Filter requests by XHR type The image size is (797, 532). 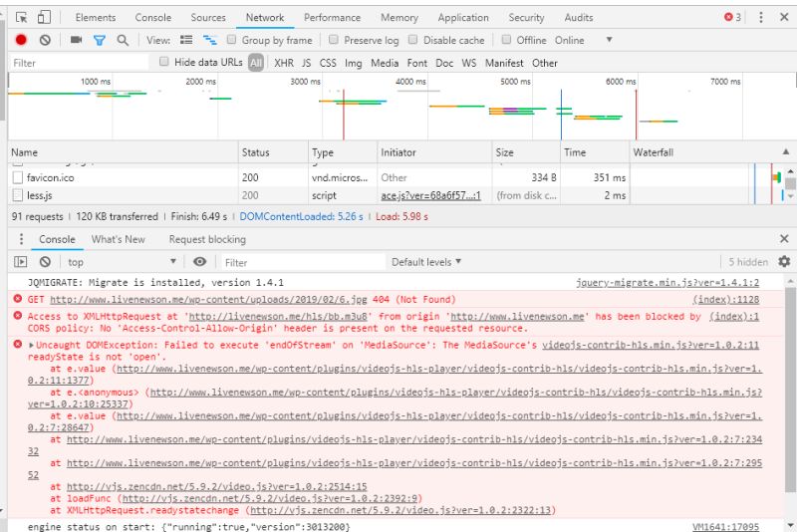click(x=284, y=63)
